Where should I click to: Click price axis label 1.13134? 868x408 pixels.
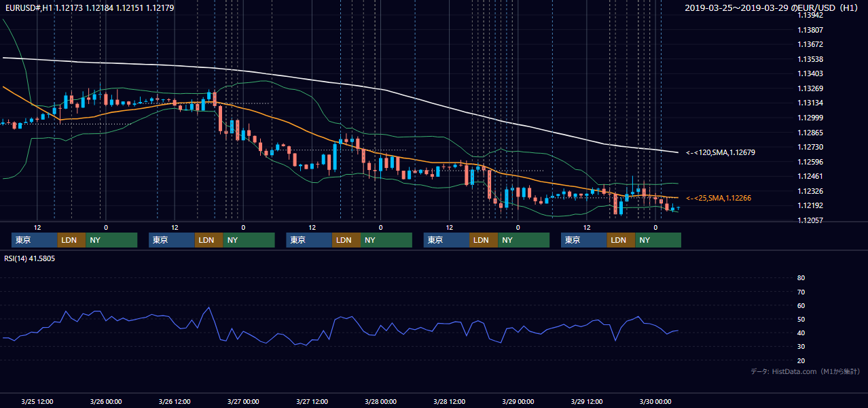click(810, 103)
